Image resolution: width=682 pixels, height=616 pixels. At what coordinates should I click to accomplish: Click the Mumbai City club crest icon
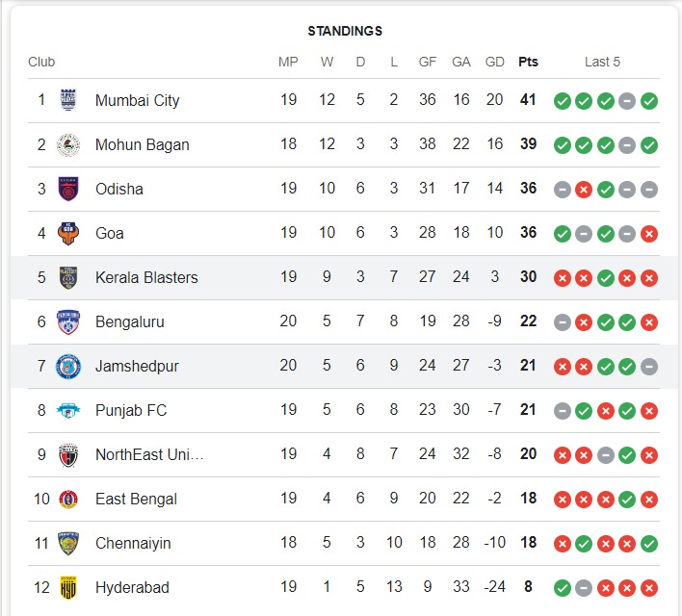coord(68,100)
